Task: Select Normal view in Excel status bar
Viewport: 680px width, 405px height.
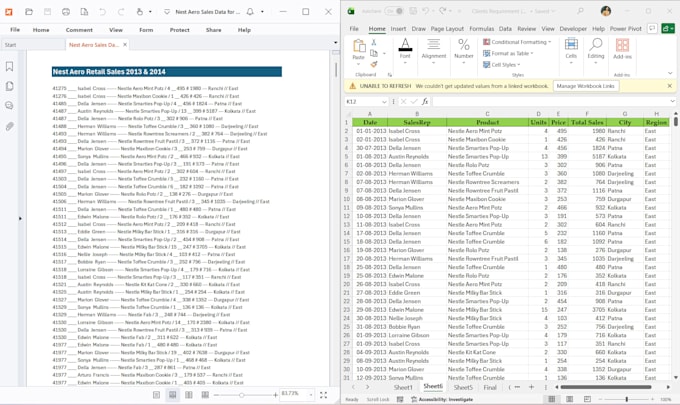Action: click(x=552, y=399)
